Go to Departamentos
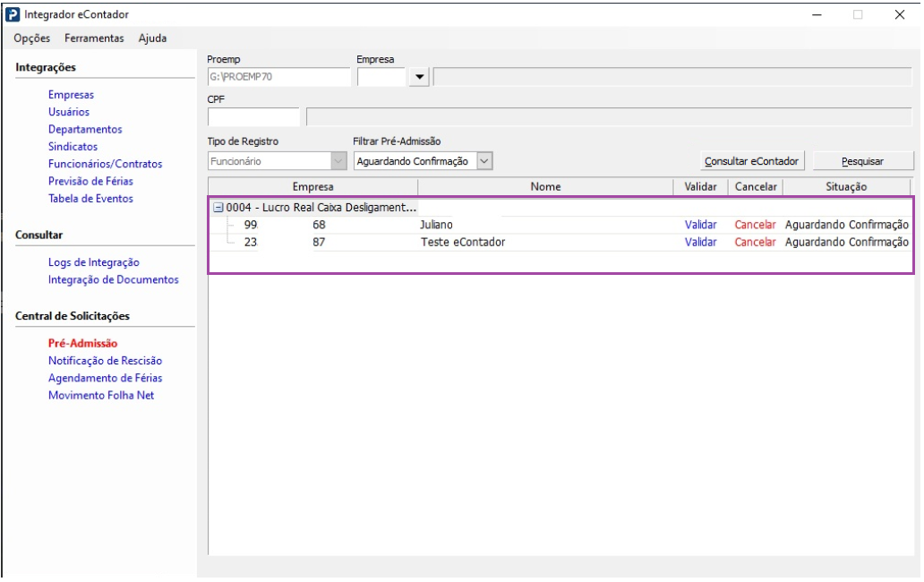 (x=85, y=130)
